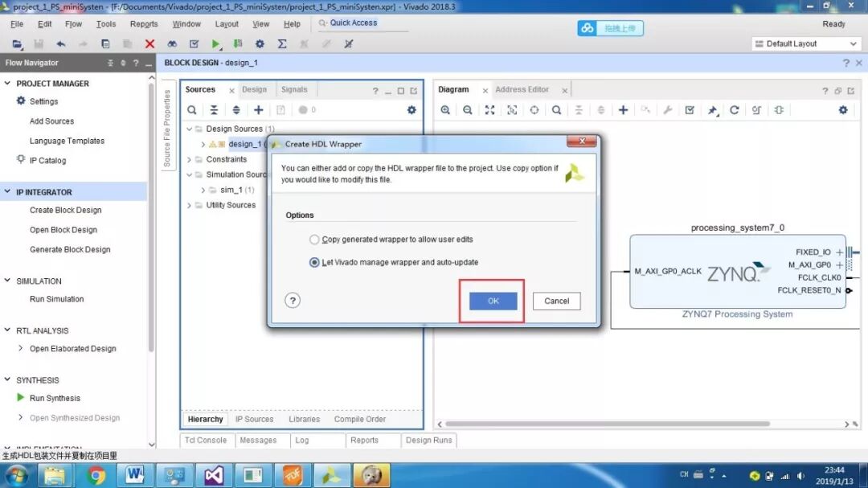868x488 pixels.
Task: Expand Open Elaborated Design item
Action: (21, 348)
